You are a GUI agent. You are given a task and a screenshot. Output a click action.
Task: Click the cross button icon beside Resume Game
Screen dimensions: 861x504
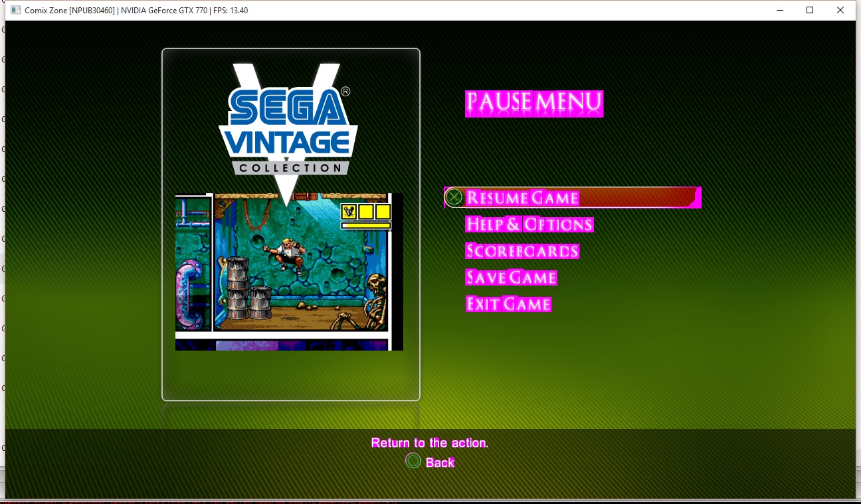pyautogui.click(x=454, y=197)
